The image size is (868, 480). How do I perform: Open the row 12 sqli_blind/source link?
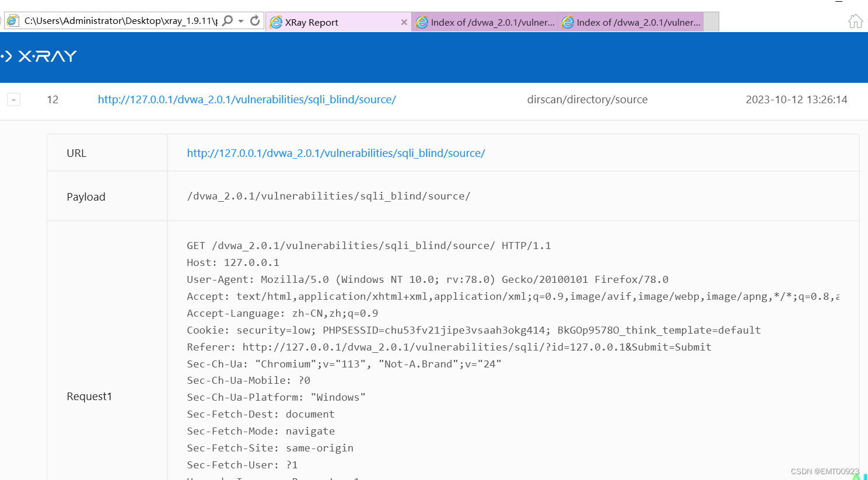coord(247,100)
